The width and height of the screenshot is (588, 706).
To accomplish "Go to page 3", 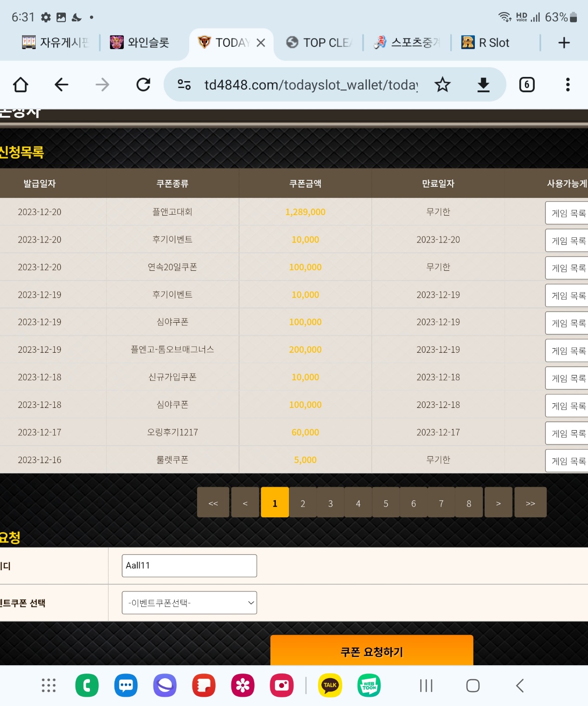I will point(331,502).
